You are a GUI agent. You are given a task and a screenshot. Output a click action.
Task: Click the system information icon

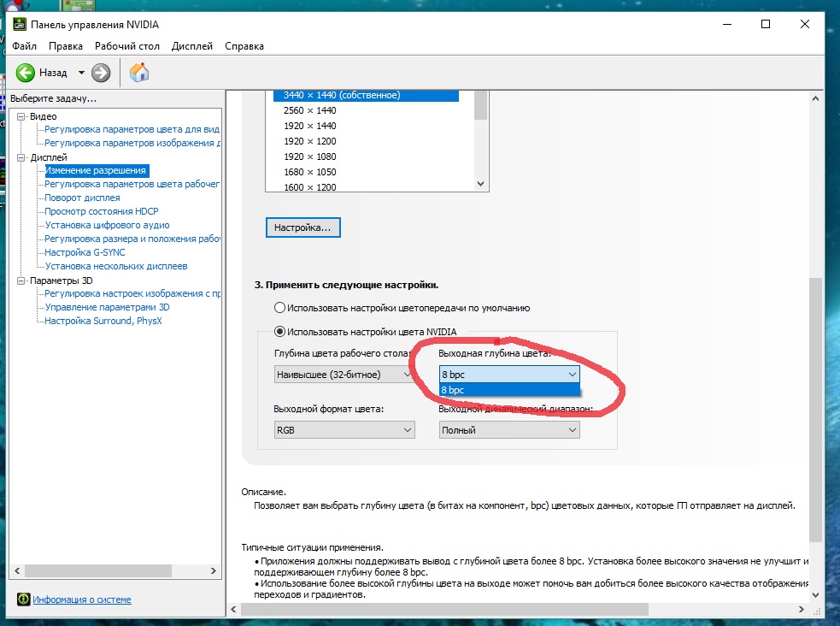coord(23,599)
